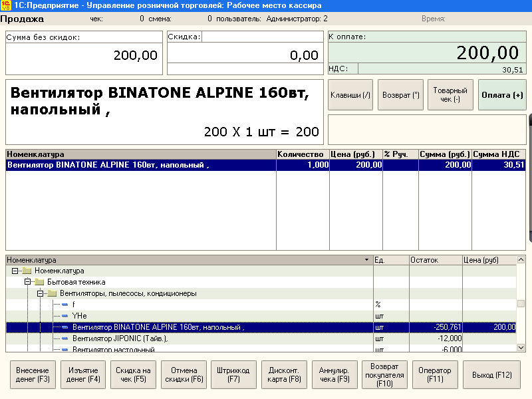Click the Возврат (*) button
The width and height of the screenshot is (532, 399).
(401, 95)
